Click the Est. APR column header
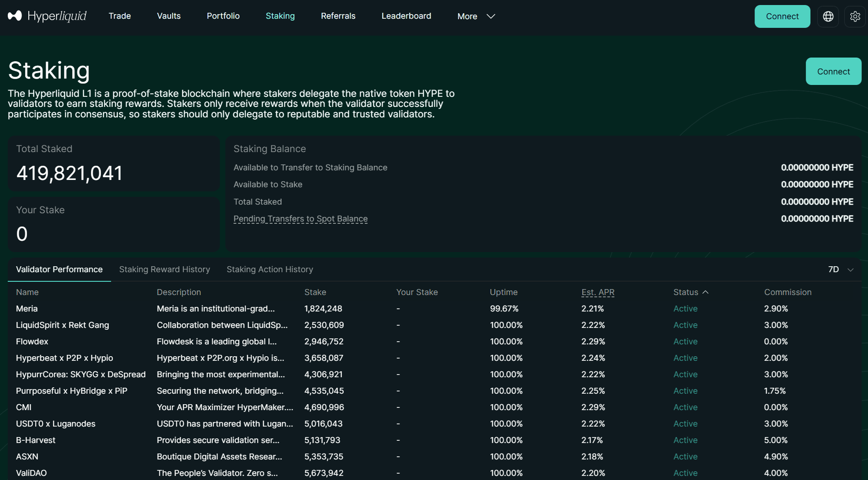 click(597, 292)
